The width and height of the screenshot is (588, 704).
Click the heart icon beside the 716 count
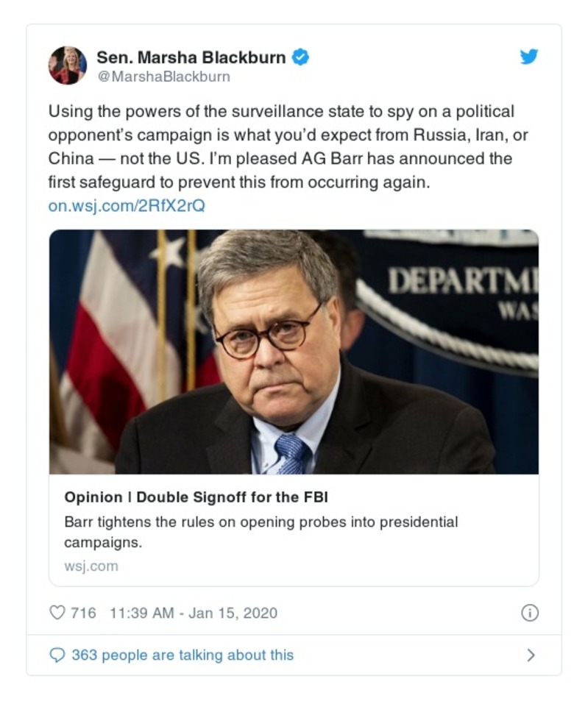click(55, 611)
